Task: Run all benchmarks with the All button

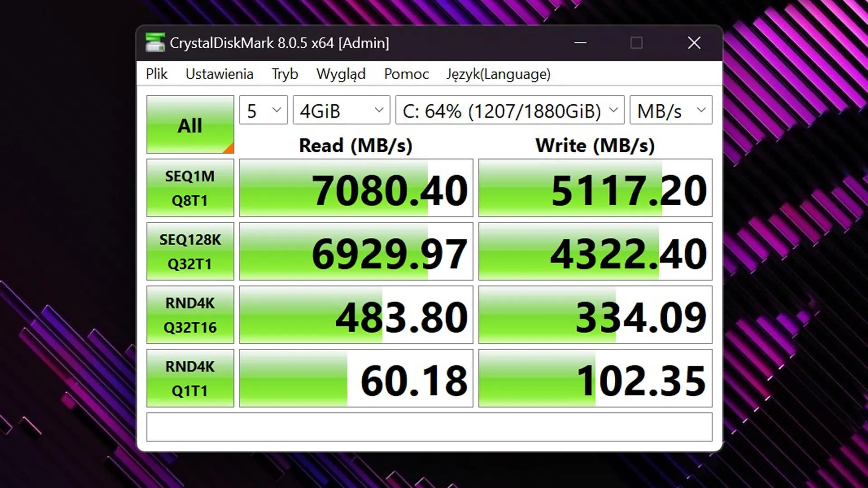Action: coord(190,124)
